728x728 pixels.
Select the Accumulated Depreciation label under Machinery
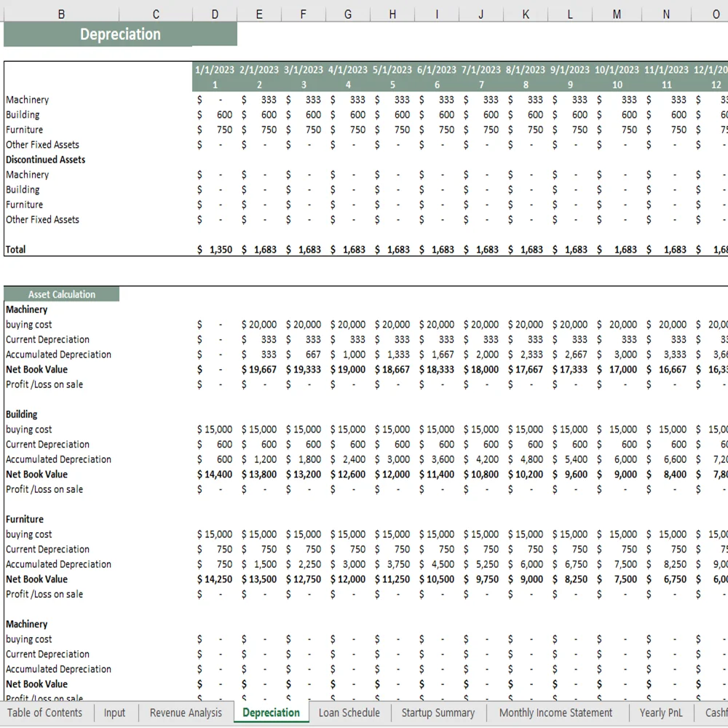(58, 355)
